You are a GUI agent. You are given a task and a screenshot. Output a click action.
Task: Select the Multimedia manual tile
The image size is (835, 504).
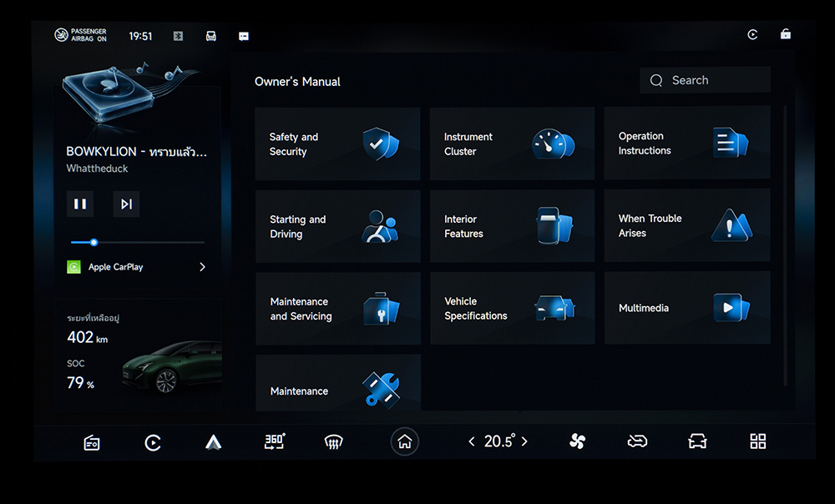pyautogui.click(x=686, y=308)
